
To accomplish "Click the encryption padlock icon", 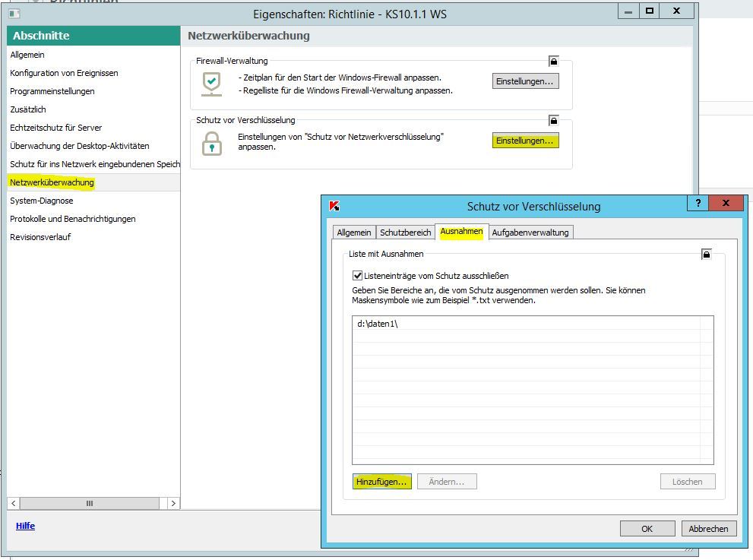I will [212, 143].
